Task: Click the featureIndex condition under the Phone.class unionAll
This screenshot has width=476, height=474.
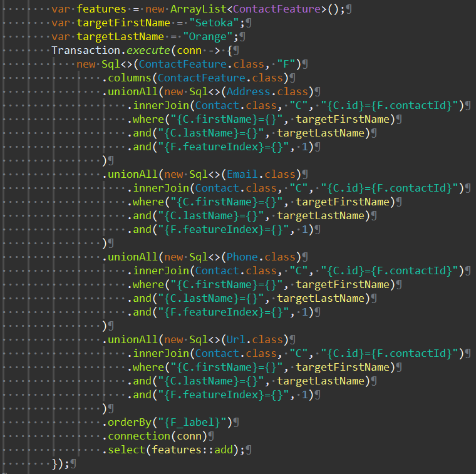Action: tap(220, 312)
